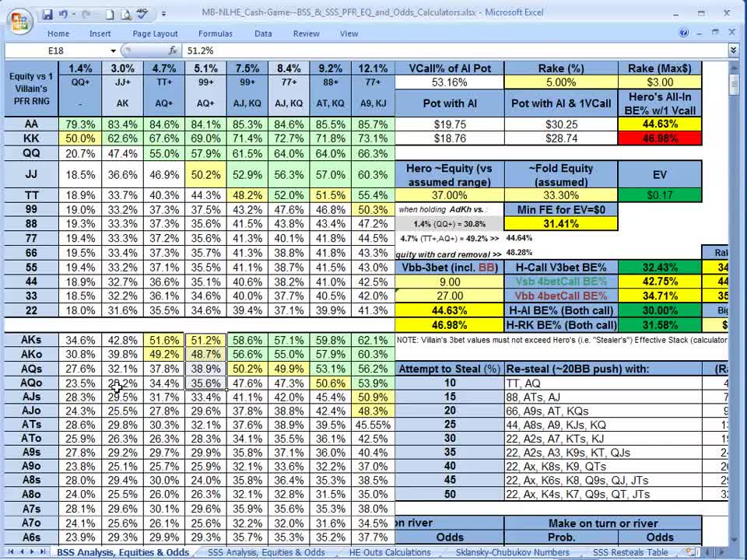Select Vbb-3bet value 9.00

449,282
